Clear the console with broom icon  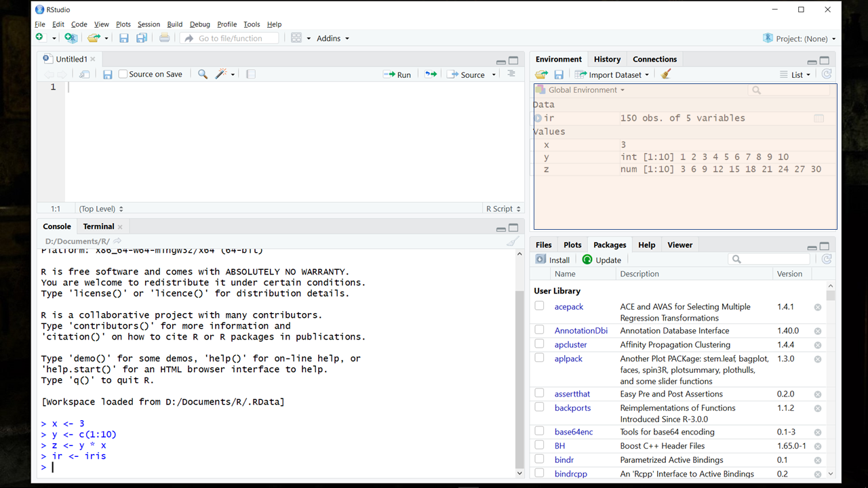[x=513, y=241]
